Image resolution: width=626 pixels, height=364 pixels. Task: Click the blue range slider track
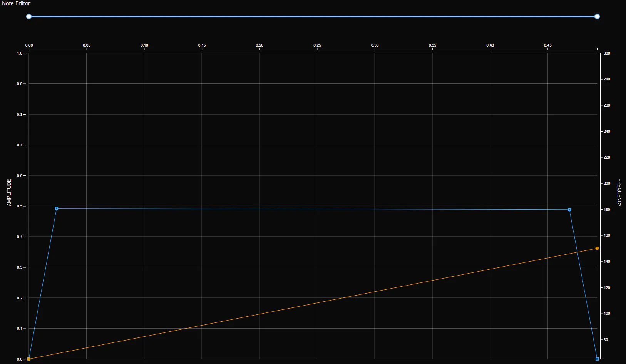(x=313, y=17)
